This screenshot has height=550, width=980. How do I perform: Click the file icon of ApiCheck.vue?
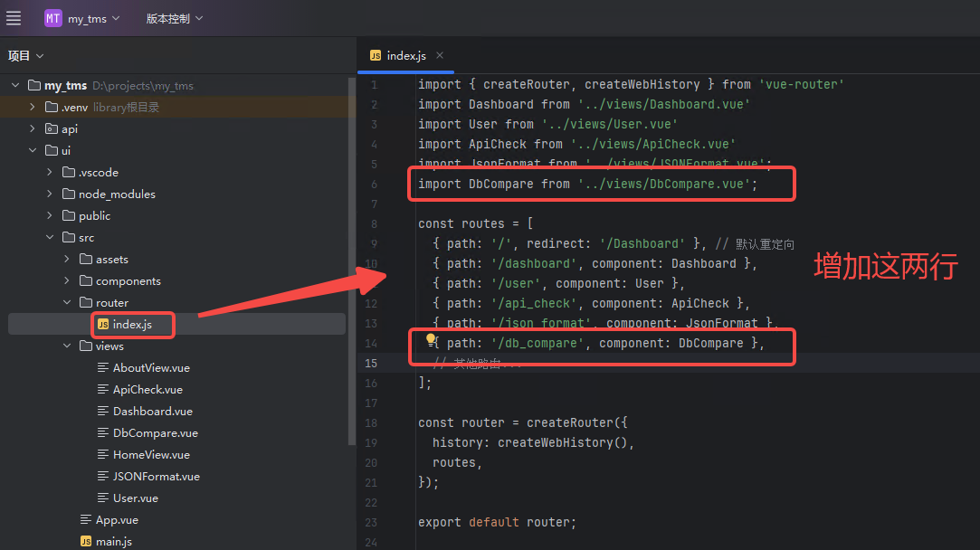click(103, 389)
